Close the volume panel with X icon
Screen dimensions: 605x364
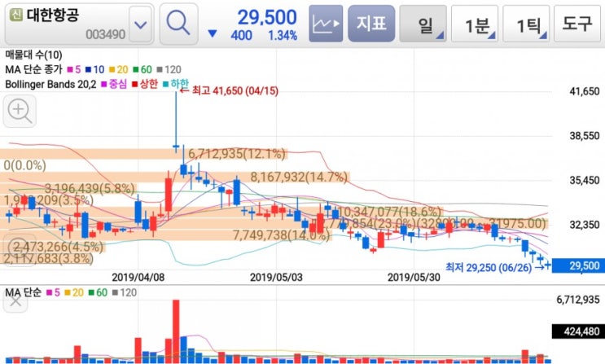click(15, 300)
